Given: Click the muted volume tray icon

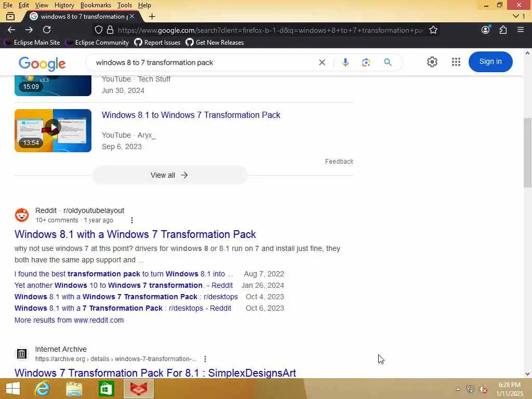Looking at the screenshot, I should tap(483, 389).
